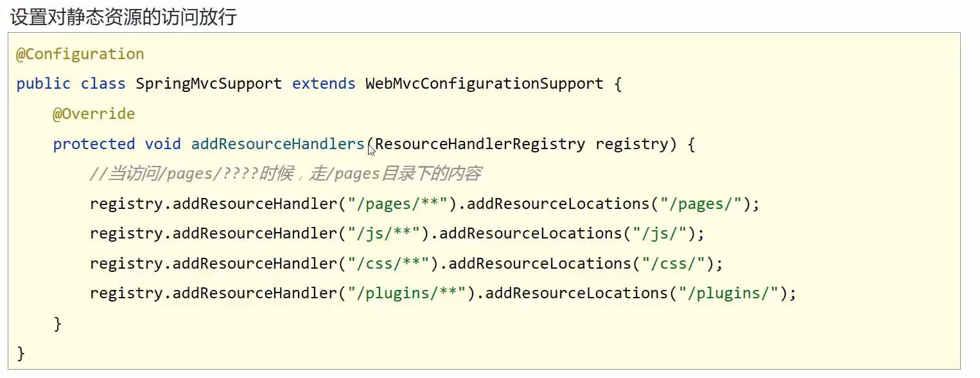980x378 pixels.
Task: Click WebMvcConfigurationSupport superclass name
Action: pos(484,84)
